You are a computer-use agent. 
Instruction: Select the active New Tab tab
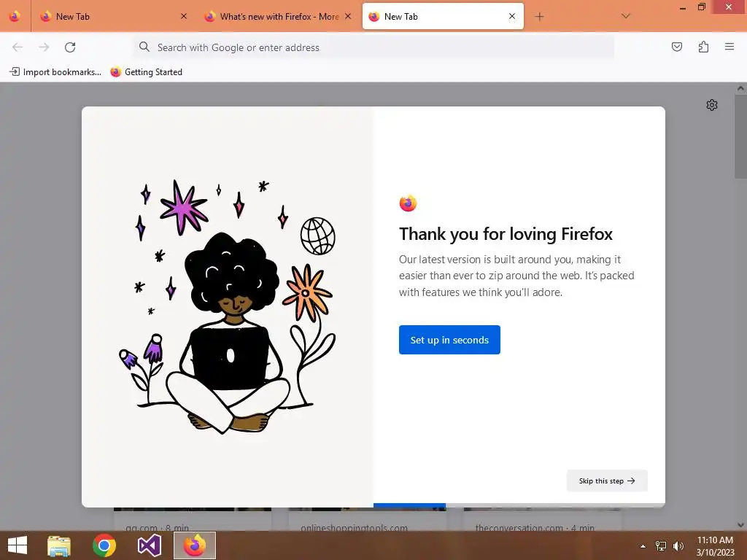(x=443, y=16)
